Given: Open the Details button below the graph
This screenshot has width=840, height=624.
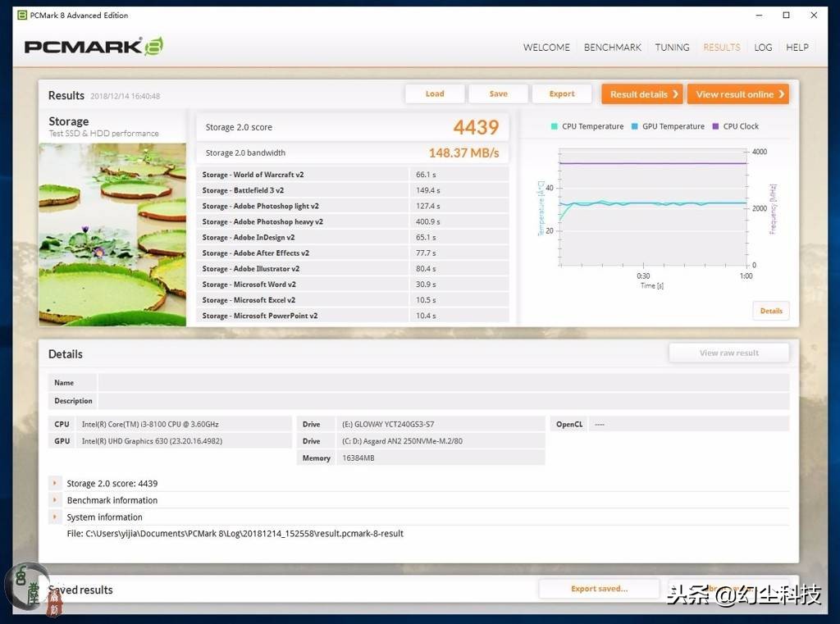Looking at the screenshot, I should [x=770, y=311].
